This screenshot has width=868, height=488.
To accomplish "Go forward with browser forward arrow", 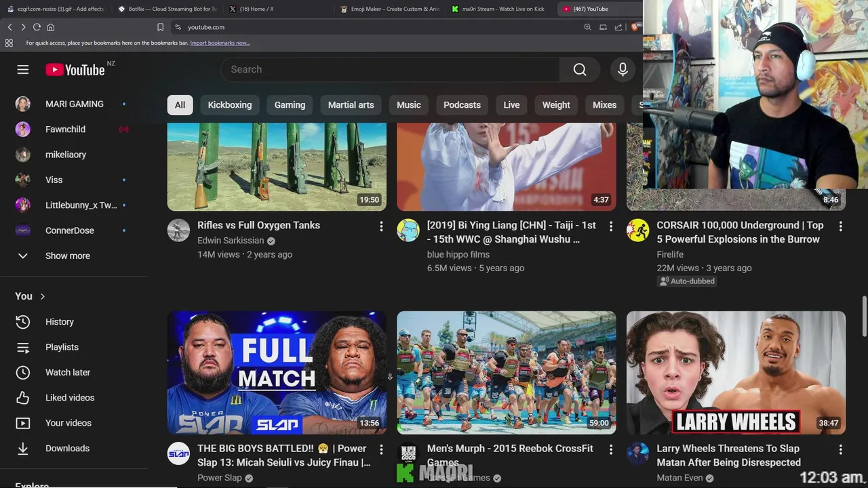I will [x=23, y=27].
